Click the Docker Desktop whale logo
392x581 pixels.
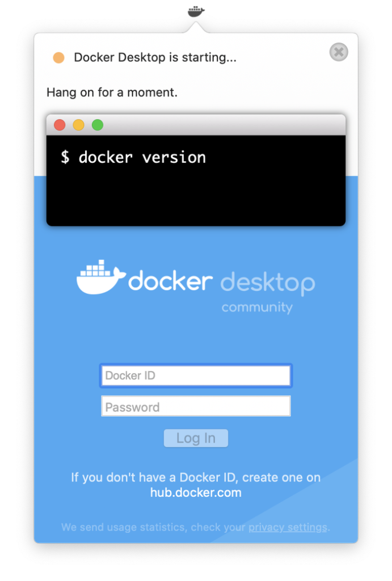coord(101,277)
